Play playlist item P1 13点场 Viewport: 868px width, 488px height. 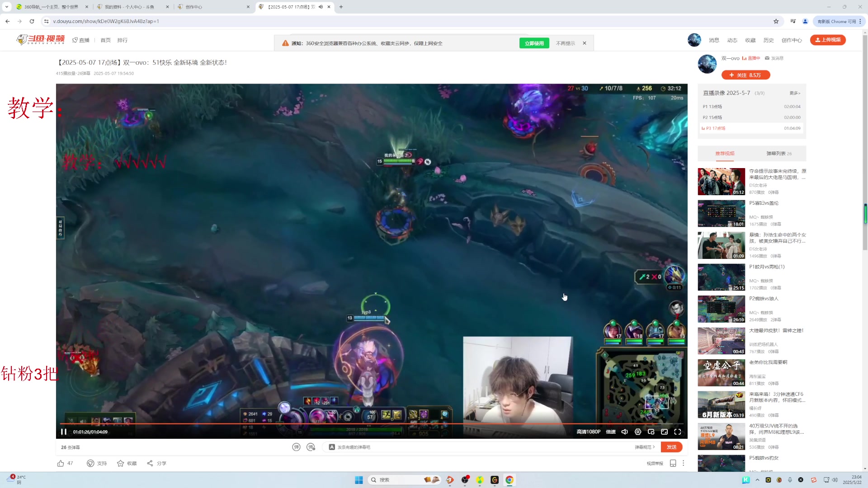tap(751, 107)
